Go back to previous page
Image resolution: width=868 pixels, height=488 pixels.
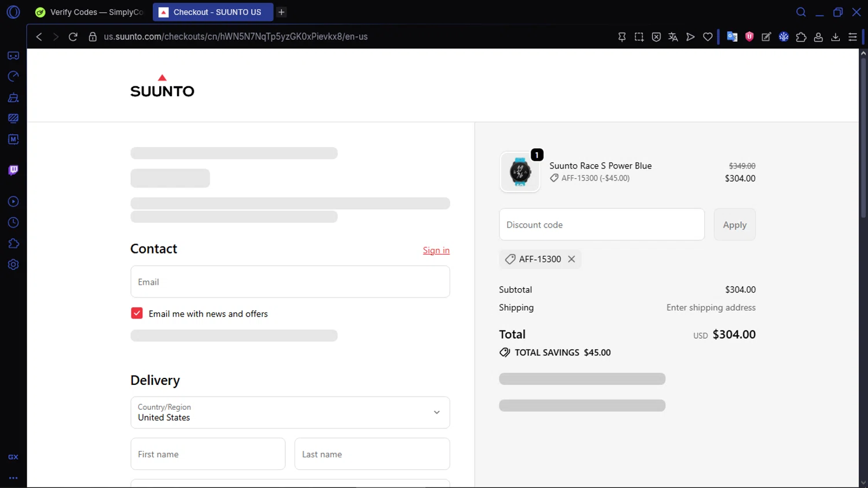[x=39, y=36]
